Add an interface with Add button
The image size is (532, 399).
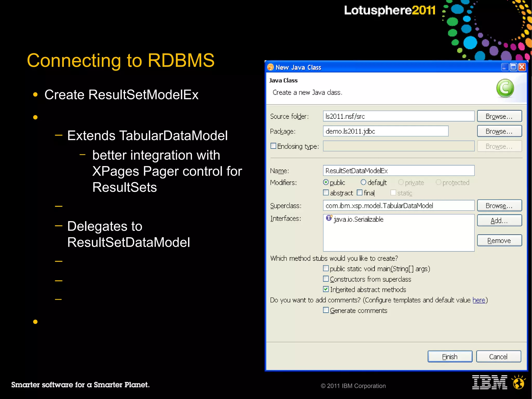coord(499,221)
